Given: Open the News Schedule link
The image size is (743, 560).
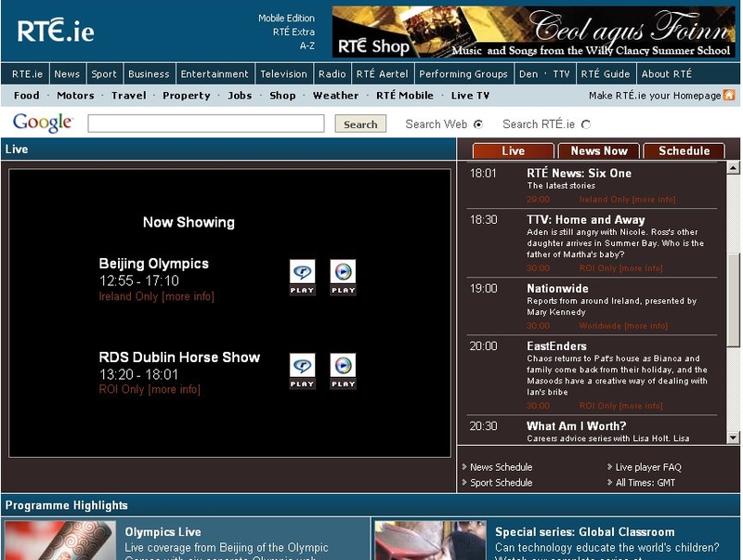Looking at the screenshot, I should pos(501,467).
